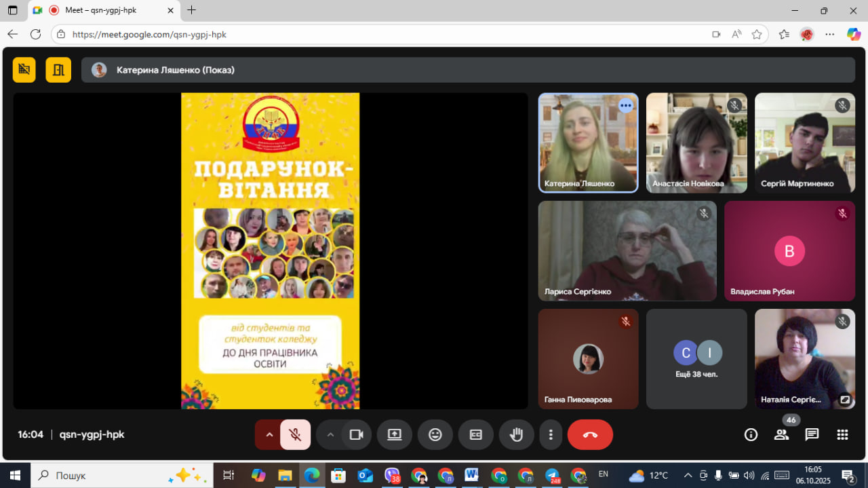
Task: Click the red Leave call button
Action: pos(589,435)
